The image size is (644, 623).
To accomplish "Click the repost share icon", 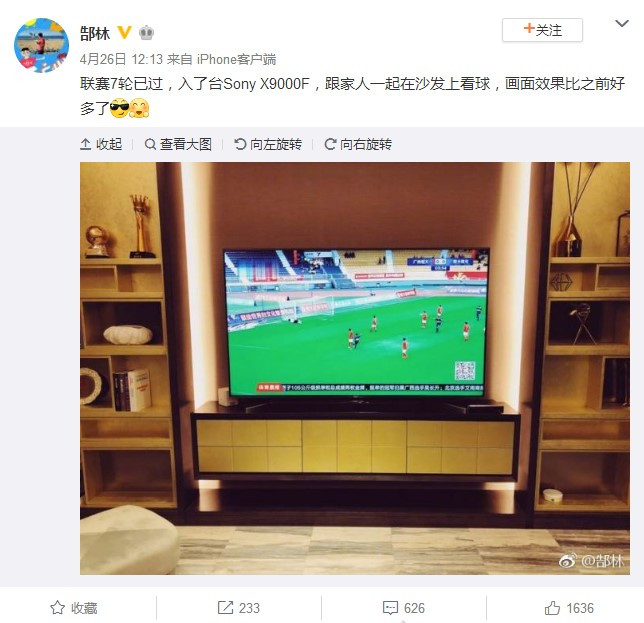I will (225, 608).
